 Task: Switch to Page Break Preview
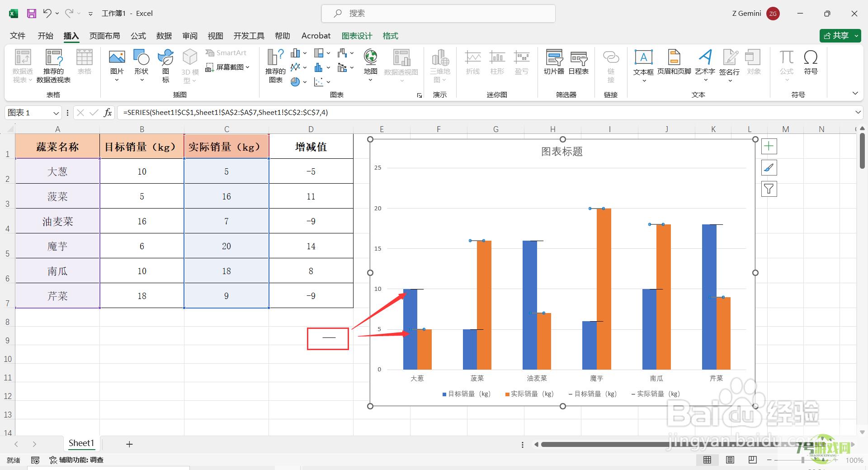(752, 460)
